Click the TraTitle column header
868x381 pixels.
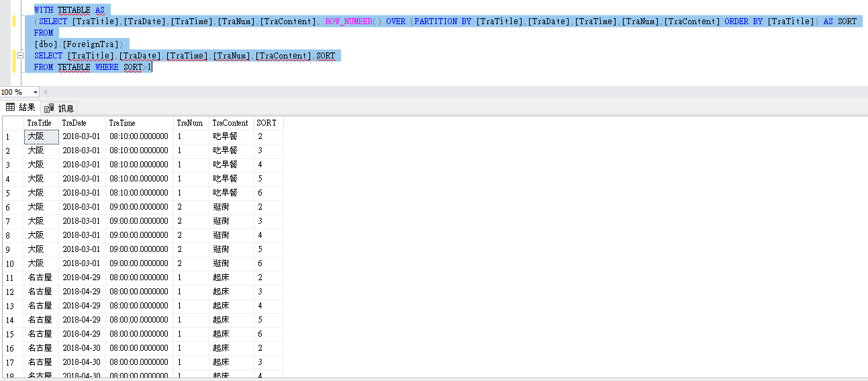point(42,123)
